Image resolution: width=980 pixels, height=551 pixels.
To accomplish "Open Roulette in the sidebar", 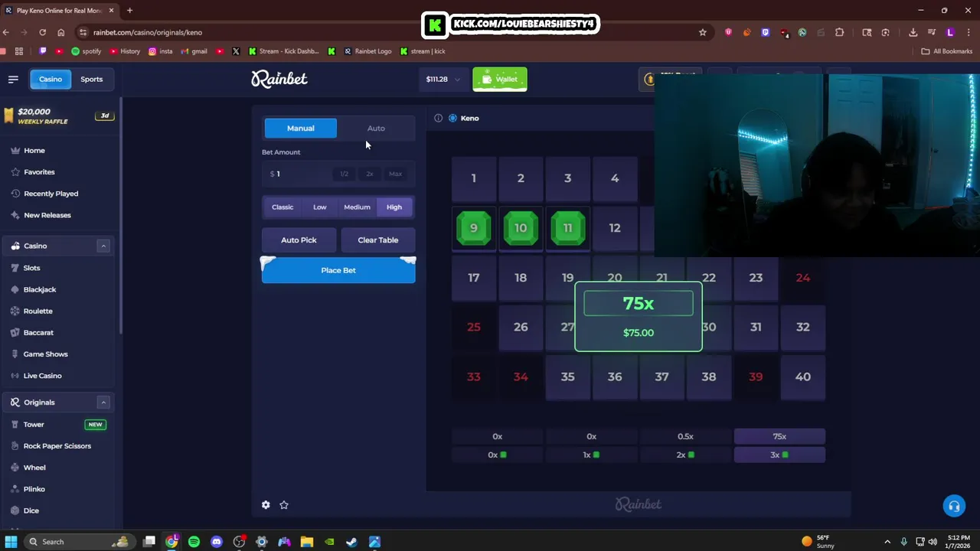I will pos(38,311).
